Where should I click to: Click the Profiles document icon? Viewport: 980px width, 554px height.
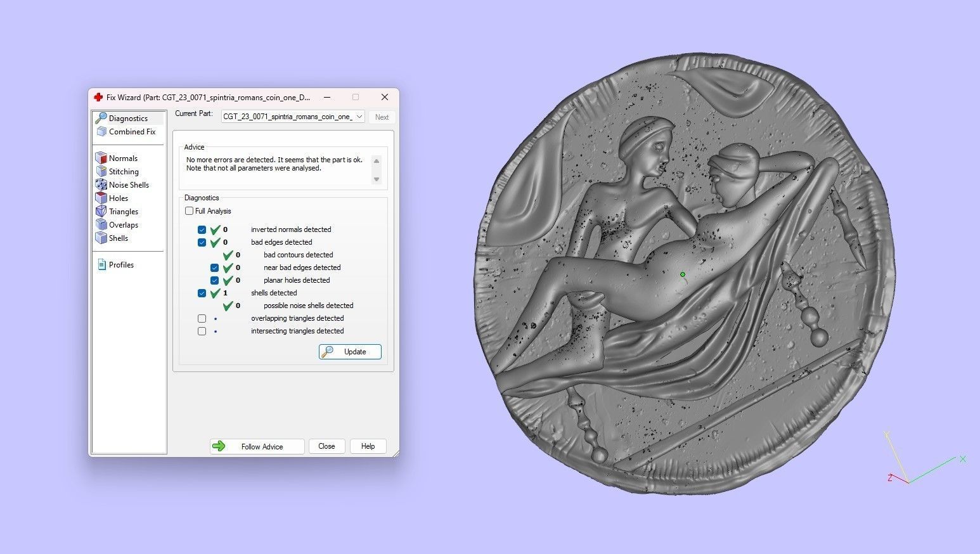101,264
